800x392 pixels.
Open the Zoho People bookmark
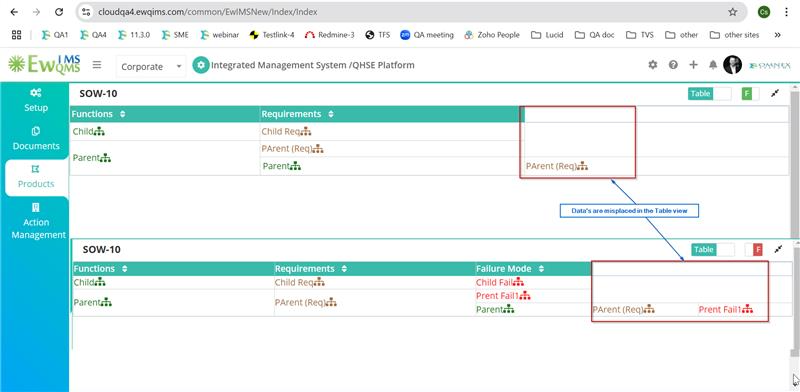pyautogui.click(x=492, y=35)
